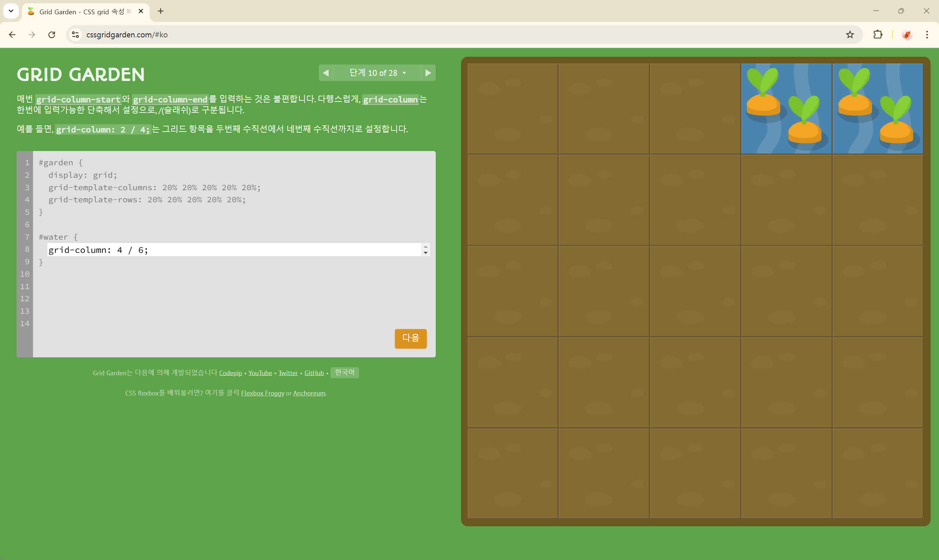Open the YouTube link
939x560 pixels.
260,373
